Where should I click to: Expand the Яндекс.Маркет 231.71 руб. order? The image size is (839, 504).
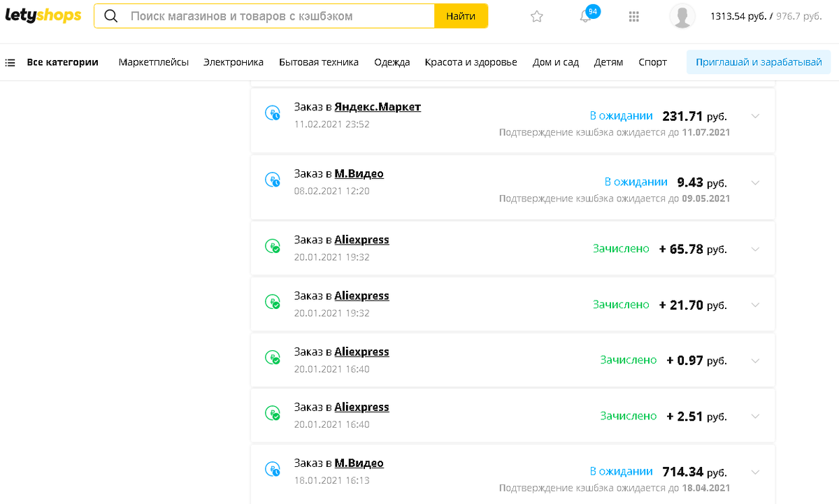pos(754,117)
